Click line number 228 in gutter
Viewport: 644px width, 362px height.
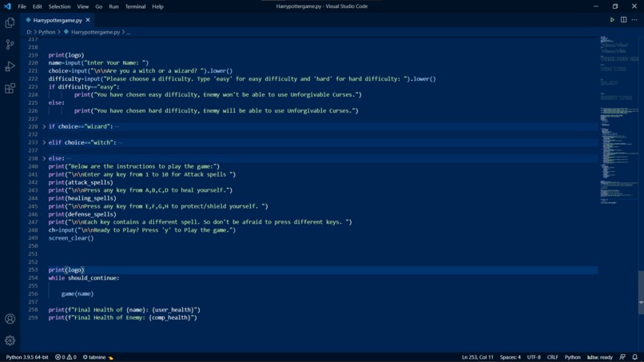click(x=33, y=126)
